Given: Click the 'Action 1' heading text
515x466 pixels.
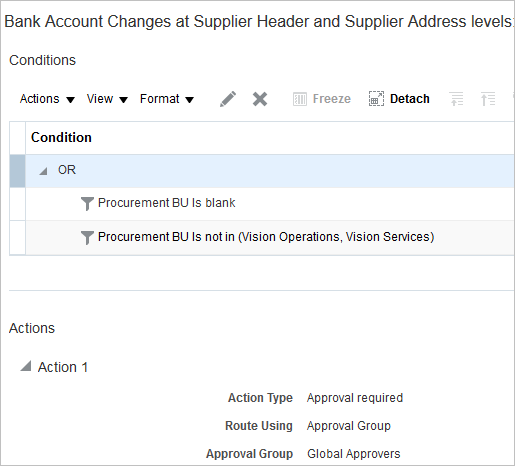Looking at the screenshot, I should (x=63, y=367).
